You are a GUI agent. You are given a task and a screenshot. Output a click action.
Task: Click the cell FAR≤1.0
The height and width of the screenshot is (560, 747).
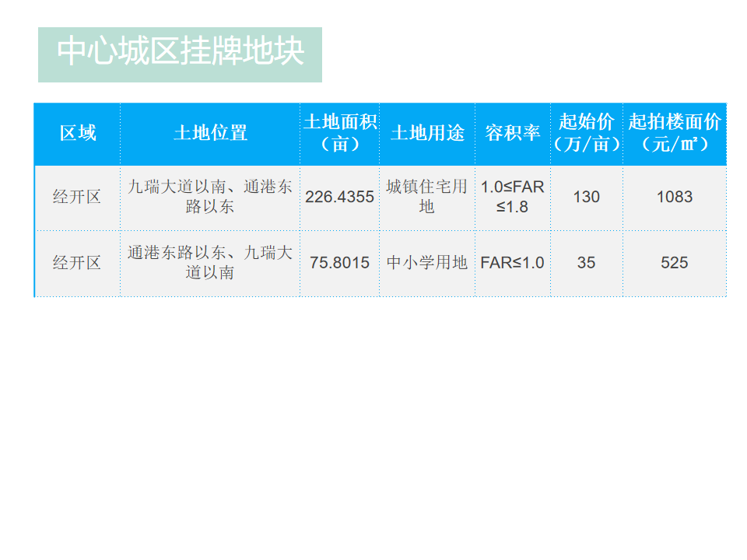click(513, 262)
